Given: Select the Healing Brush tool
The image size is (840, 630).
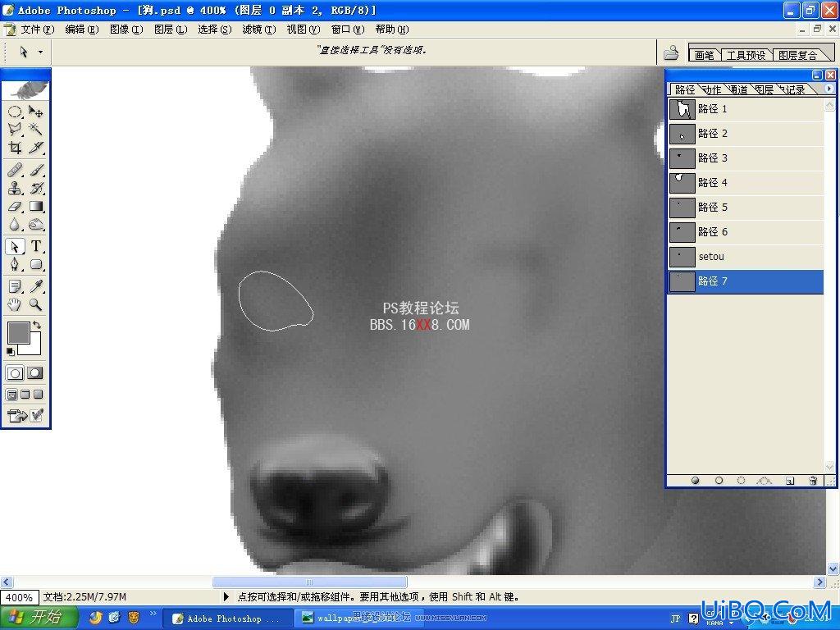Looking at the screenshot, I should click(15, 170).
